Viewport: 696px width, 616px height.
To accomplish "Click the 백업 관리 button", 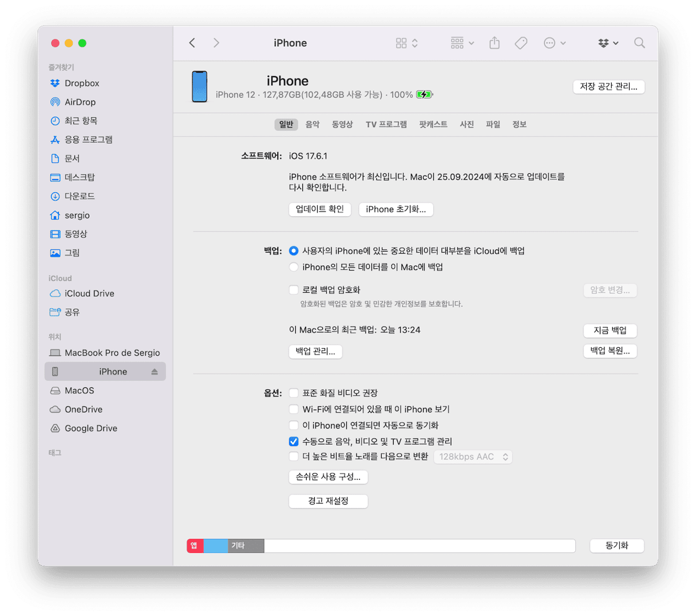I will 315,351.
